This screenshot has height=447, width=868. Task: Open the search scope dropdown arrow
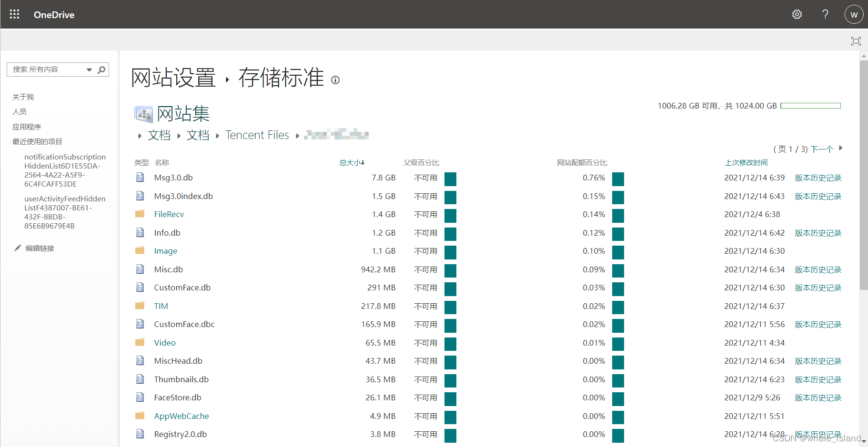pyautogui.click(x=89, y=70)
